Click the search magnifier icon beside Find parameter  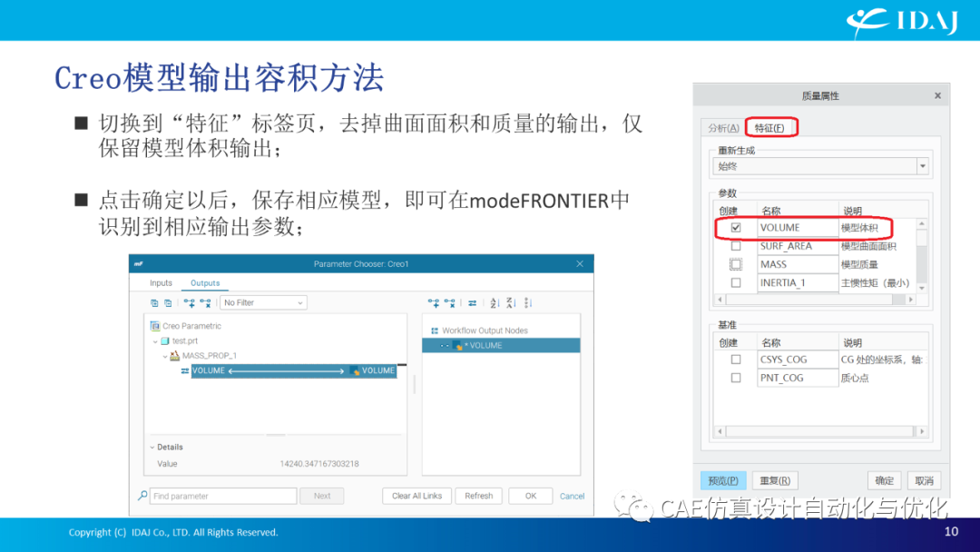tap(142, 496)
